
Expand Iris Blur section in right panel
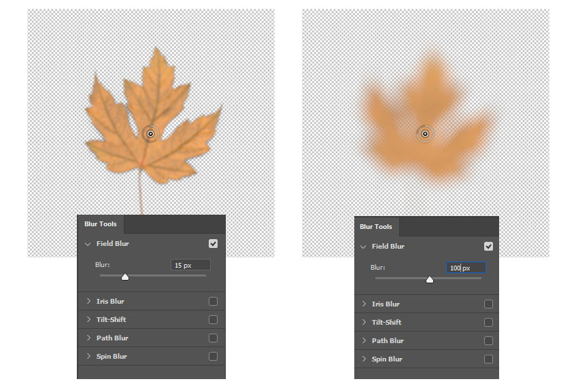point(364,304)
